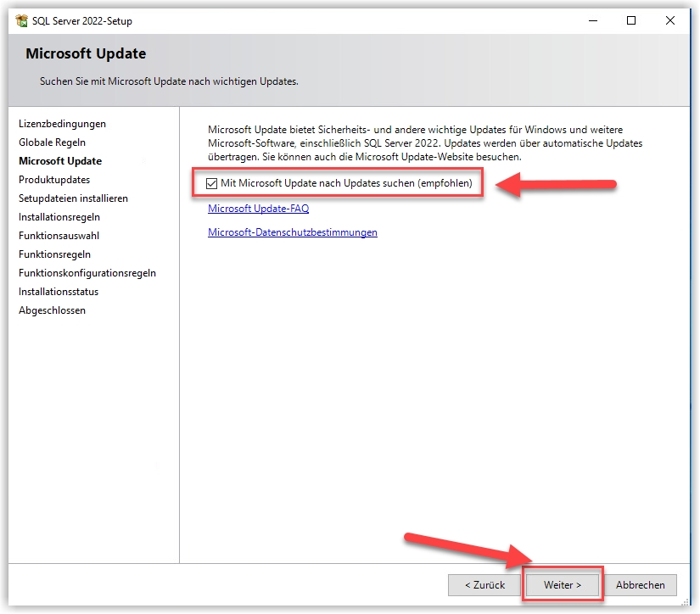Select the Installationsstatus step
Screen dimensions: 700x614
coord(59,292)
